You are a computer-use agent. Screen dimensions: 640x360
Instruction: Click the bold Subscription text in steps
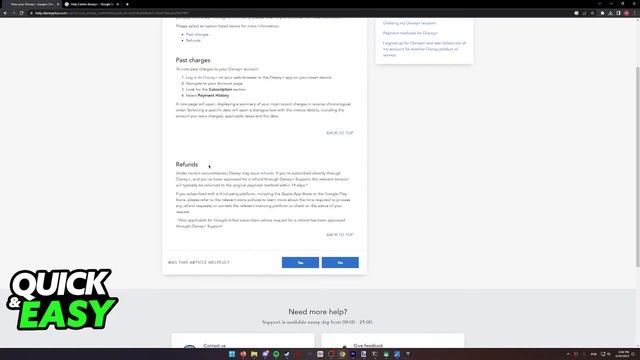coord(220,89)
